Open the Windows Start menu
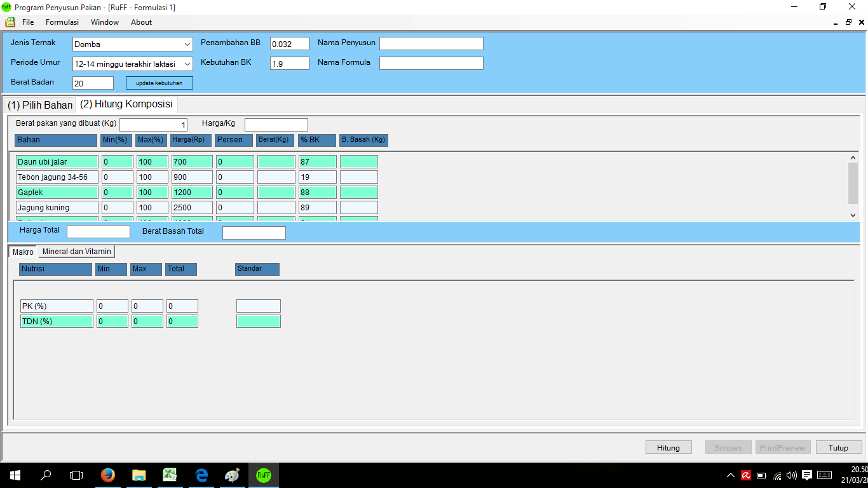The image size is (868, 488). (15, 475)
